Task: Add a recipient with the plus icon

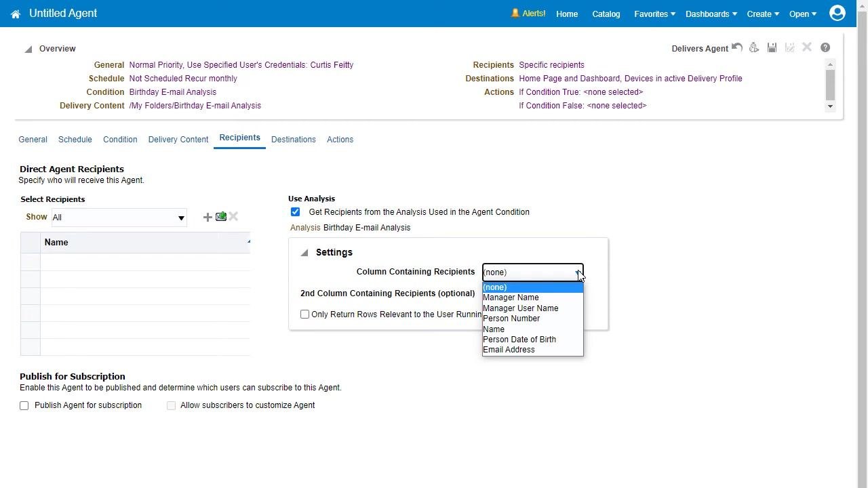Action: coord(208,217)
